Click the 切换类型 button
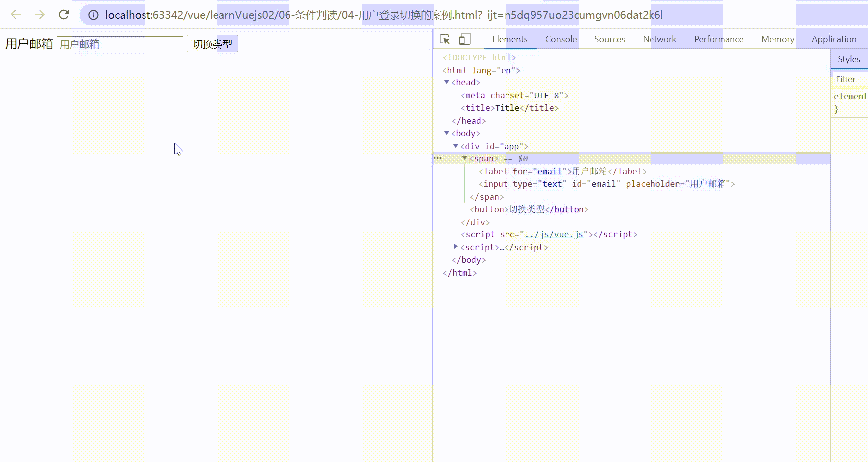The height and width of the screenshot is (462, 868). click(x=213, y=44)
